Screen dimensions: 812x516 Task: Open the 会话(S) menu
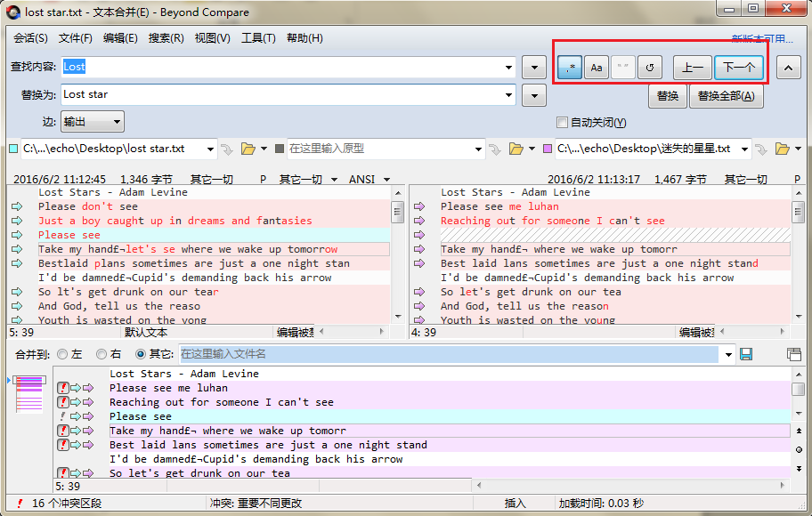(30, 37)
